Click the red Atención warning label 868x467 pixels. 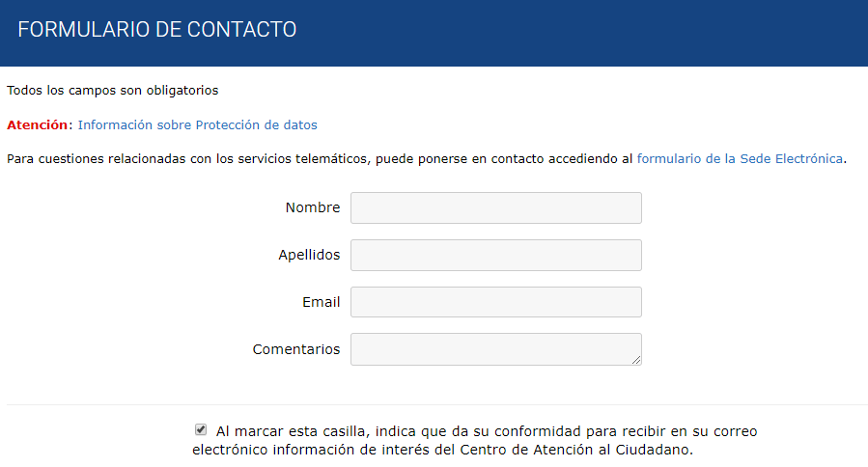[x=38, y=124]
